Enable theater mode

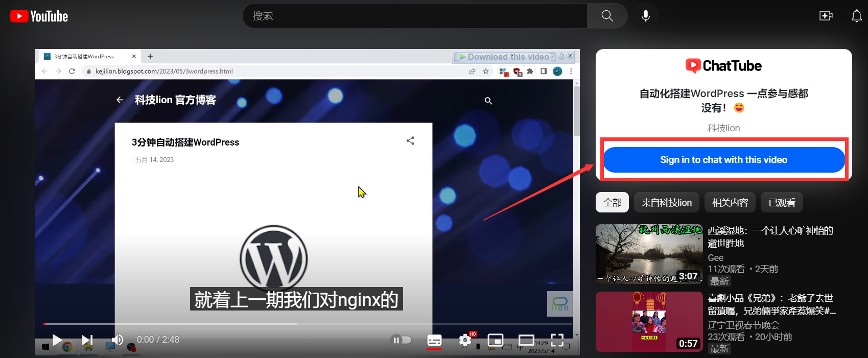click(x=526, y=340)
